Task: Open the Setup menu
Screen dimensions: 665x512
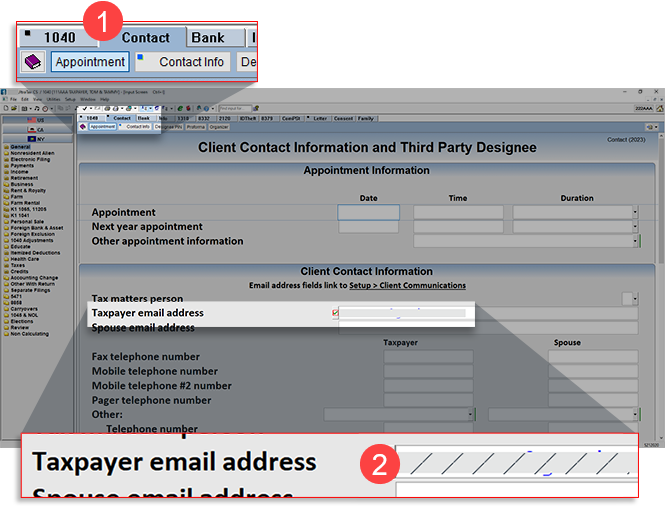Action: pyautogui.click(x=70, y=99)
